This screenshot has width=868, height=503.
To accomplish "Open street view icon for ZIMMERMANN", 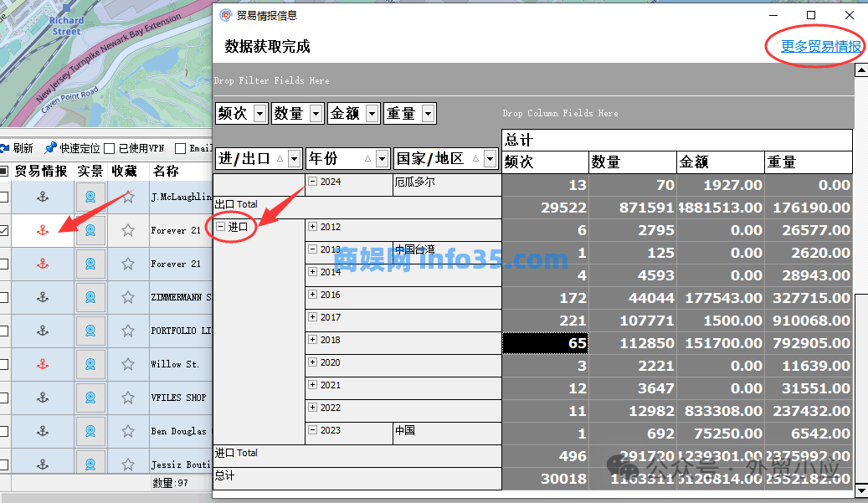I will (x=90, y=297).
